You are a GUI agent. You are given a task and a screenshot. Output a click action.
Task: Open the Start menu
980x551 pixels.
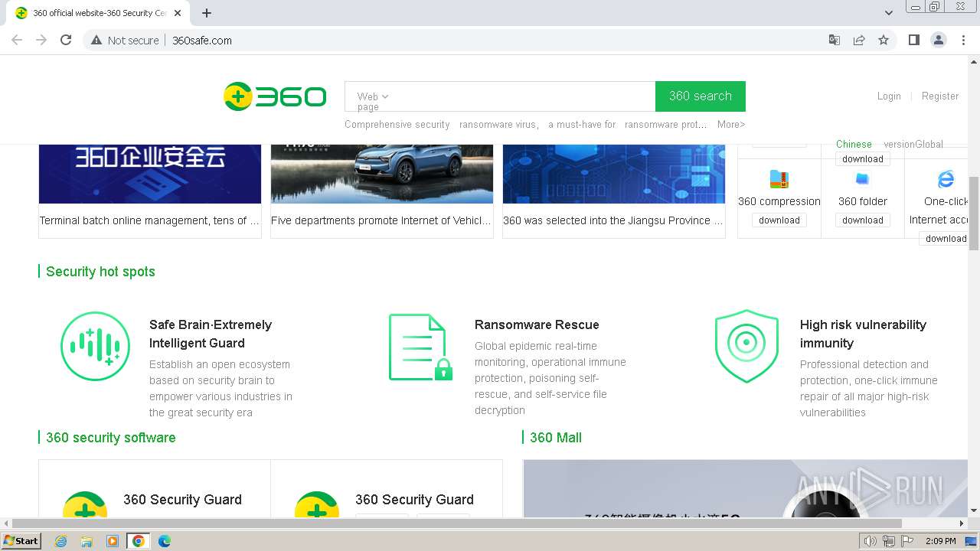(x=21, y=541)
